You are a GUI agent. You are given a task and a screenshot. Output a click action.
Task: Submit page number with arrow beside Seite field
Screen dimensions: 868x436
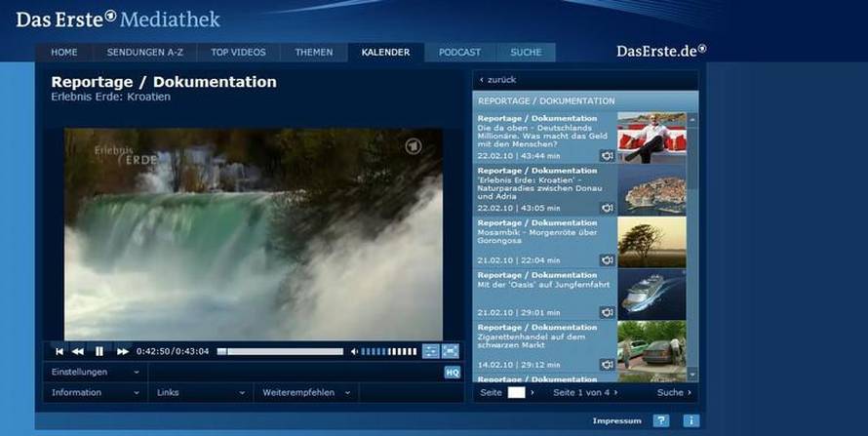(x=533, y=392)
